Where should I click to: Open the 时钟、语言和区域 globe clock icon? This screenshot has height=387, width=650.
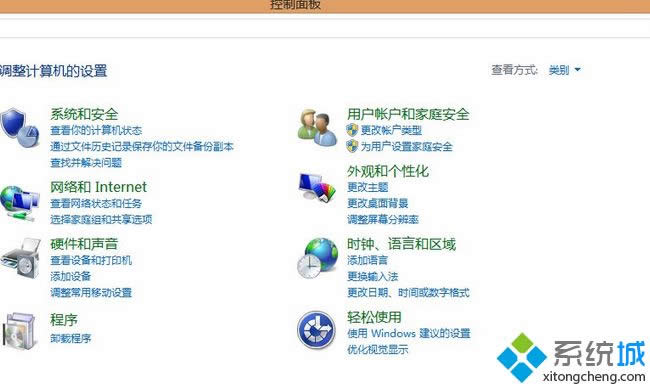318,258
